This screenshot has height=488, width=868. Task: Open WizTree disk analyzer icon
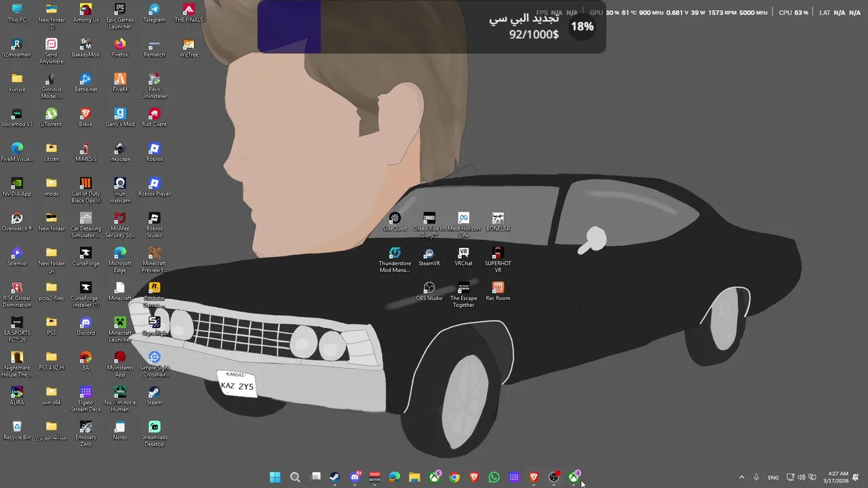189,47
